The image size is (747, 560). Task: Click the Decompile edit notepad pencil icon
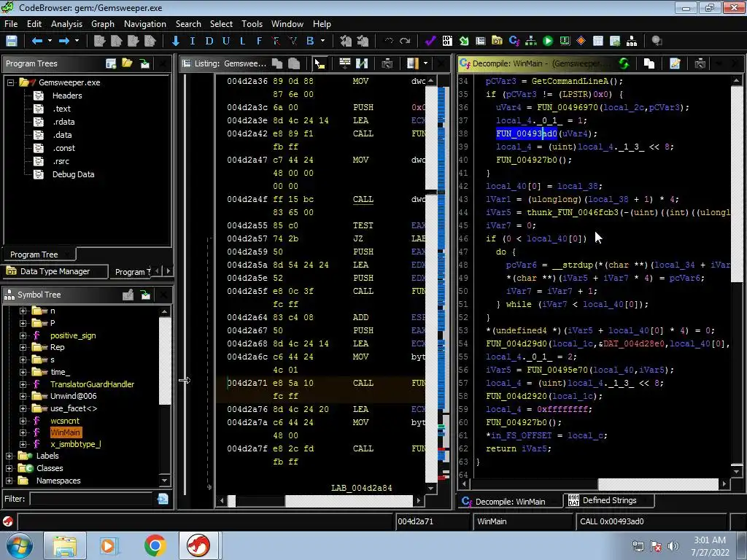pyautogui.click(x=675, y=63)
